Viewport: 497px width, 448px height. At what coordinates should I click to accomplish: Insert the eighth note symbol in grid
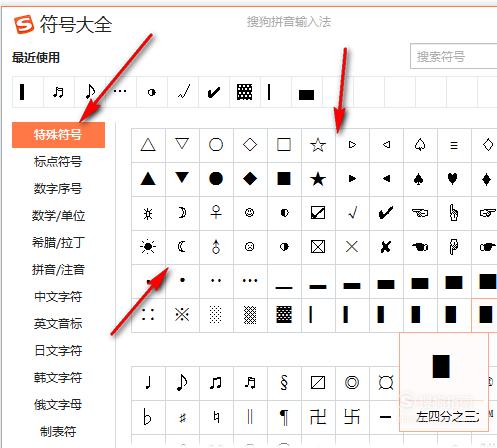182,383
